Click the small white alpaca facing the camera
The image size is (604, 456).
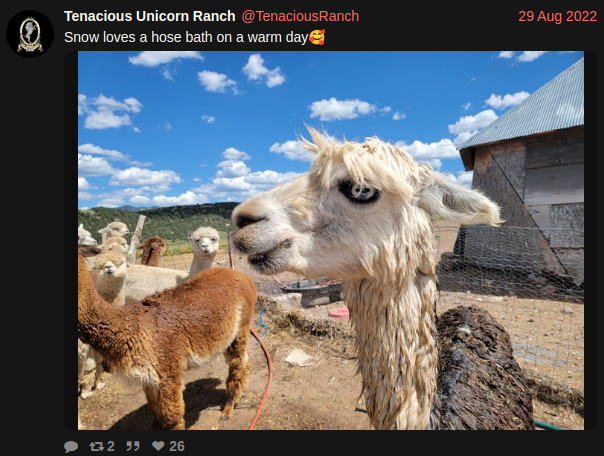click(205, 250)
